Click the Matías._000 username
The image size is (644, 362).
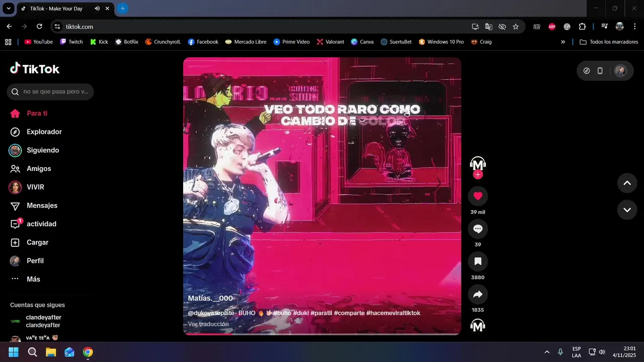210,298
